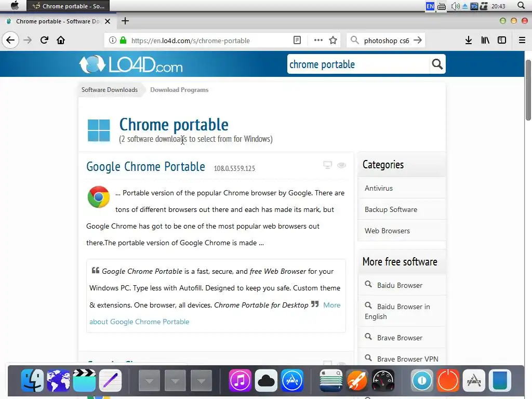Open the Antivirus category
This screenshot has height=399, width=532.
pyautogui.click(x=379, y=188)
